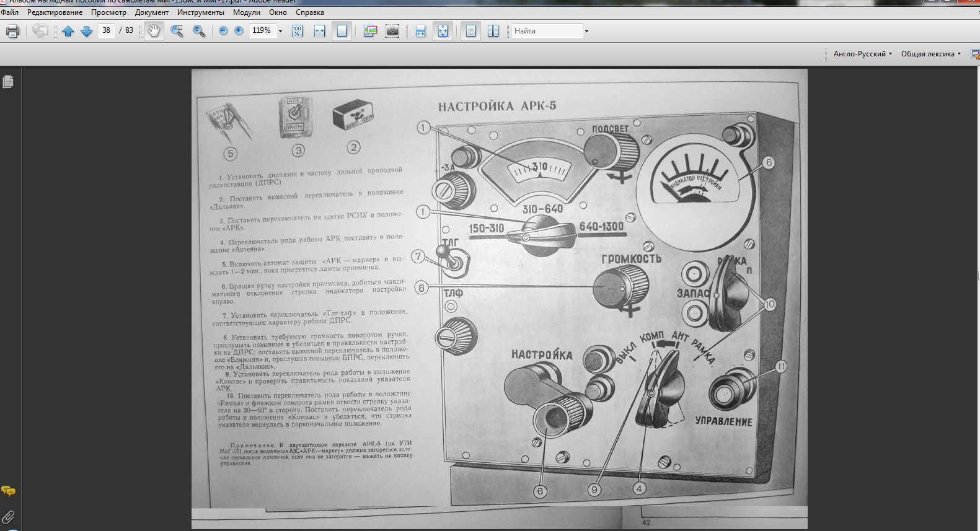980x531 pixels.
Task: Toggle full screen reading mode
Action: (443, 31)
